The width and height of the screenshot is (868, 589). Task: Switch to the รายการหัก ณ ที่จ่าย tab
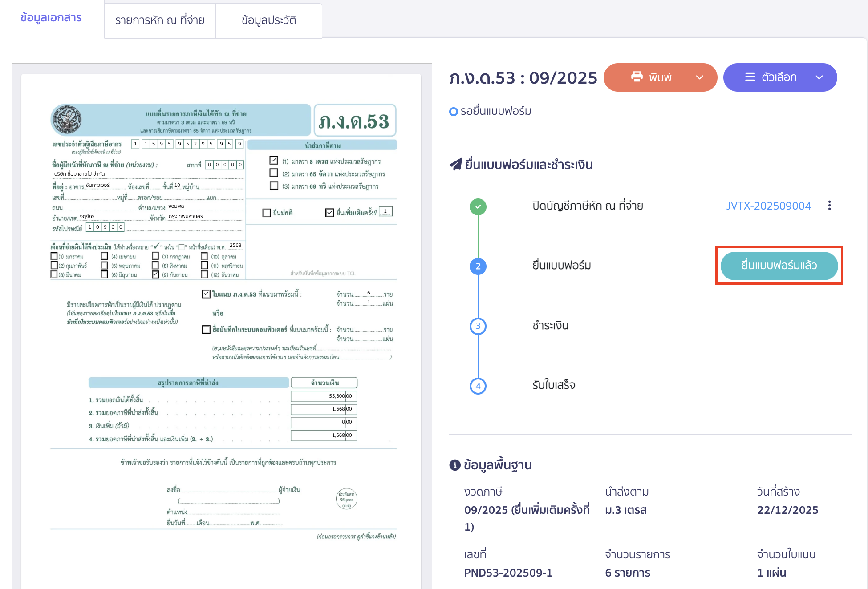[x=160, y=20]
